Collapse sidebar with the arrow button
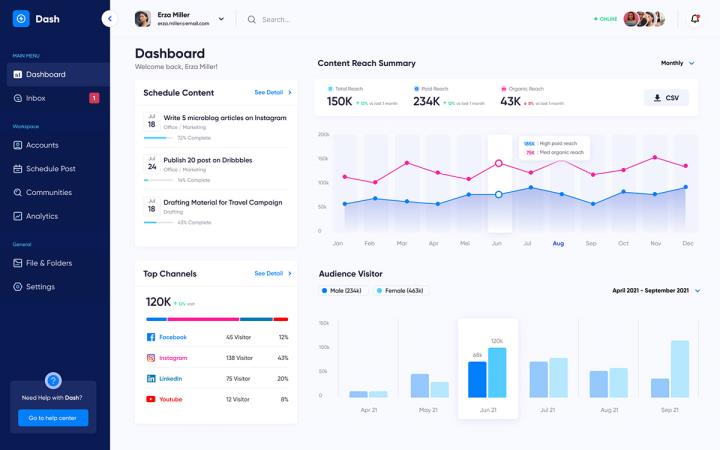Screen dimensions: 720x450 [109, 19]
